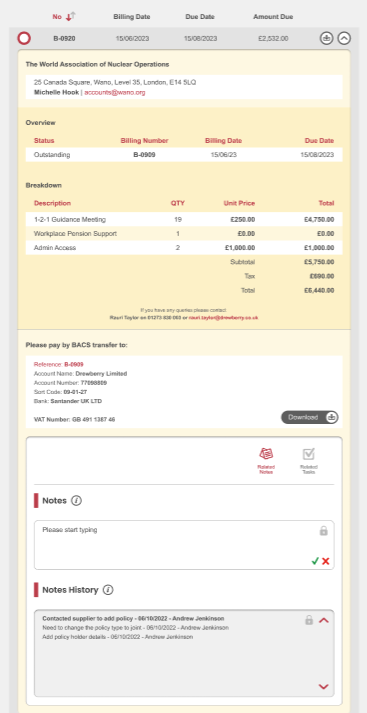Viewport: 367px width, 713px height.
Task: Click the Amount Due column header
Action: (273, 17)
